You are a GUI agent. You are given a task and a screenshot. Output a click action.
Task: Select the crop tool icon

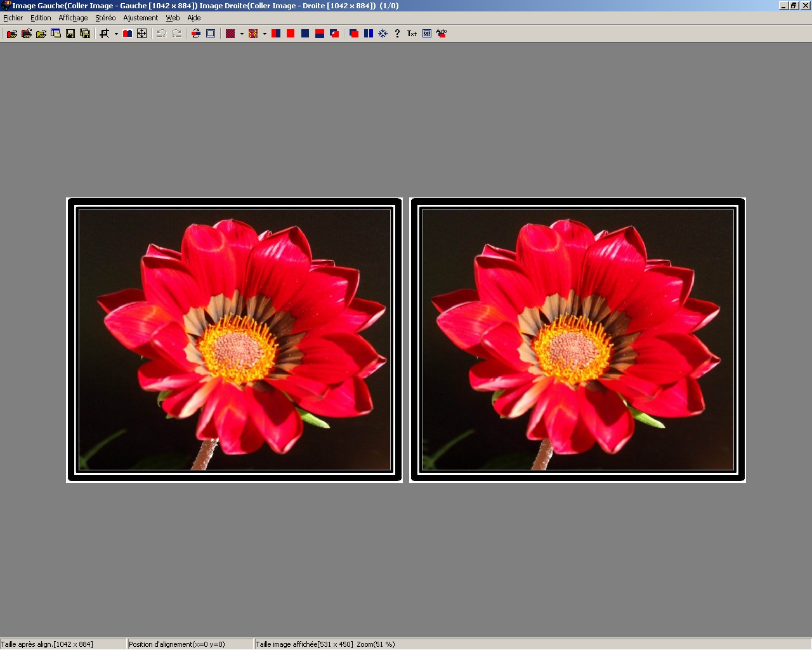click(x=105, y=34)
